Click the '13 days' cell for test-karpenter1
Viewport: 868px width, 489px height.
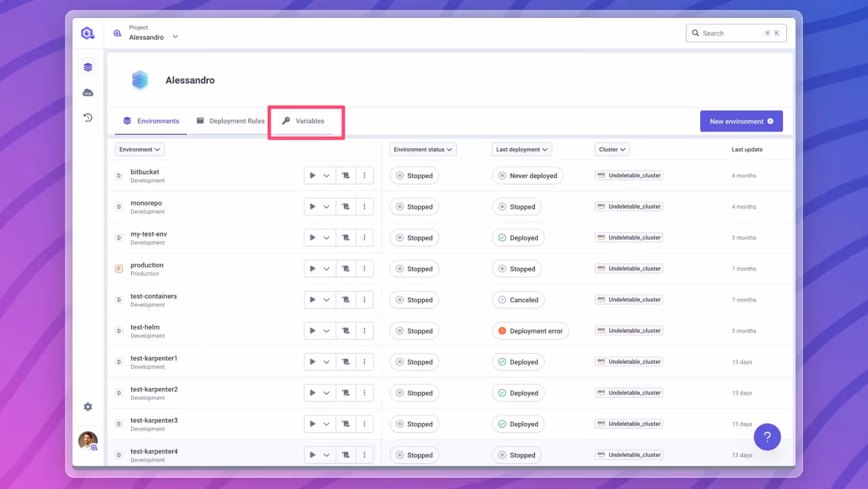coord(742,362)
